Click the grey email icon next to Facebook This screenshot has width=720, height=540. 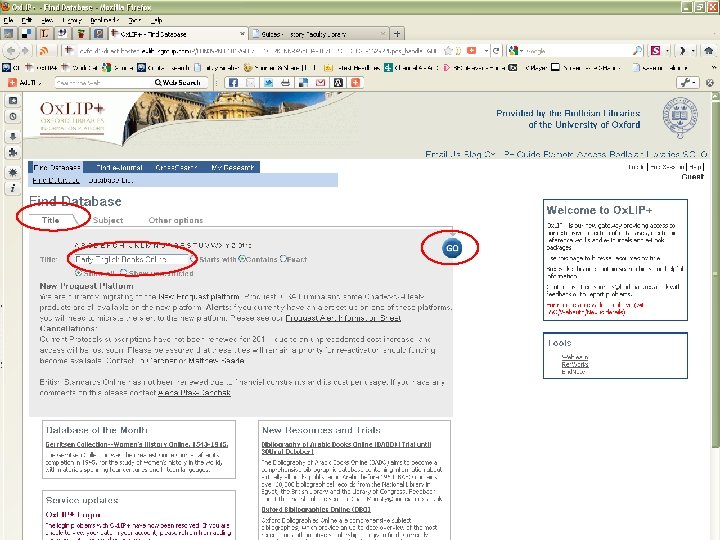251,83
